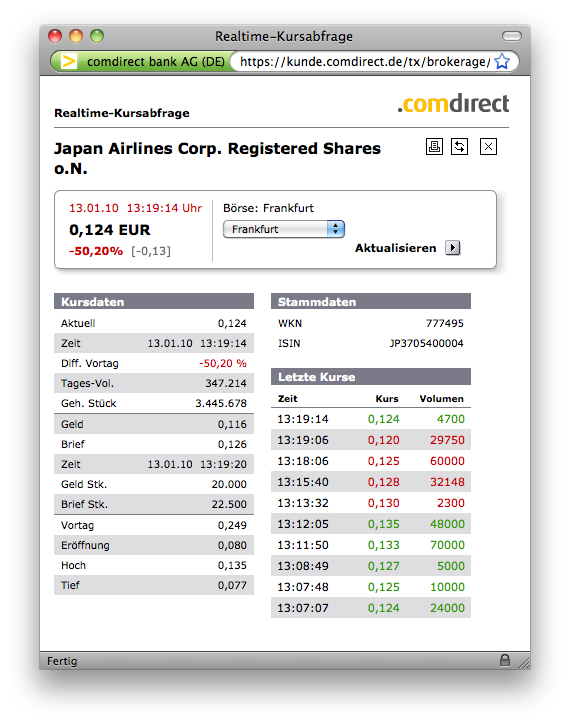The image size is (570, 724).
Task: Click the Kurs column header
Action: (387, 398)
